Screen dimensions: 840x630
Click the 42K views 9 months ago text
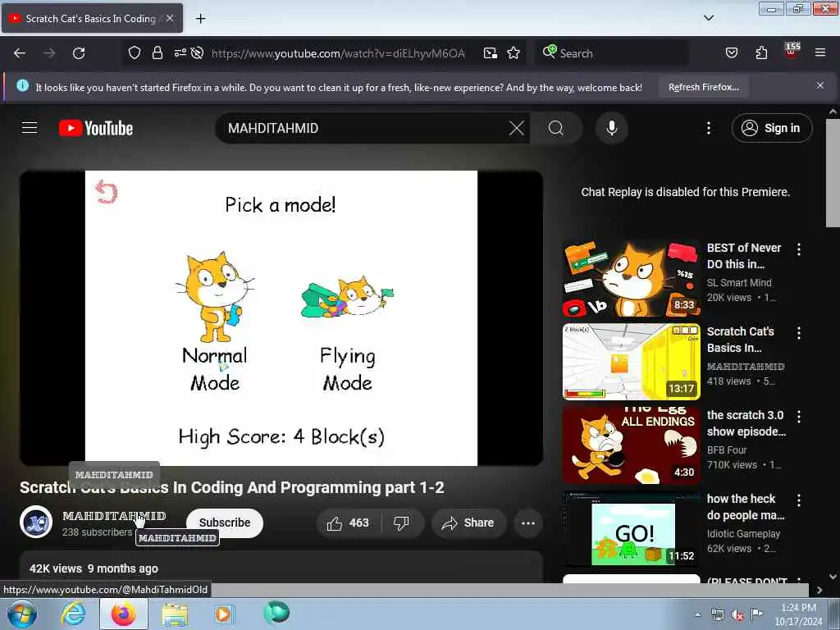pos(94,568)
